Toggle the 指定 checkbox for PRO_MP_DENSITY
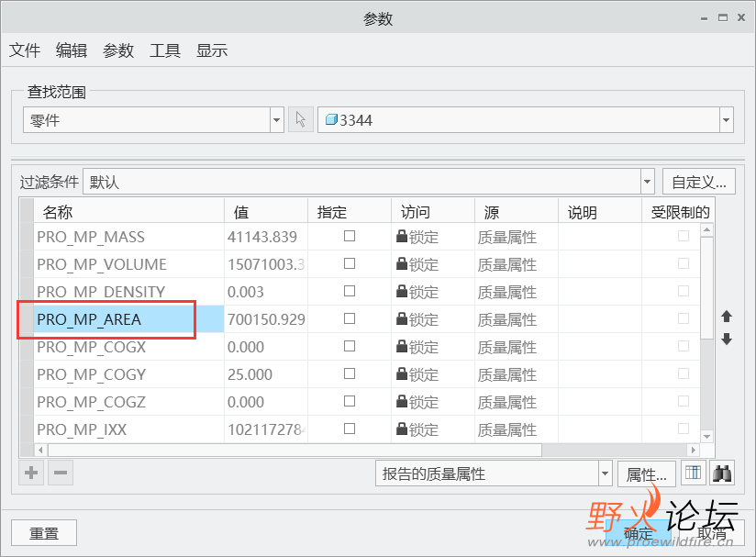The height and width of the screenshot is (557, 756). click(350, 291)
